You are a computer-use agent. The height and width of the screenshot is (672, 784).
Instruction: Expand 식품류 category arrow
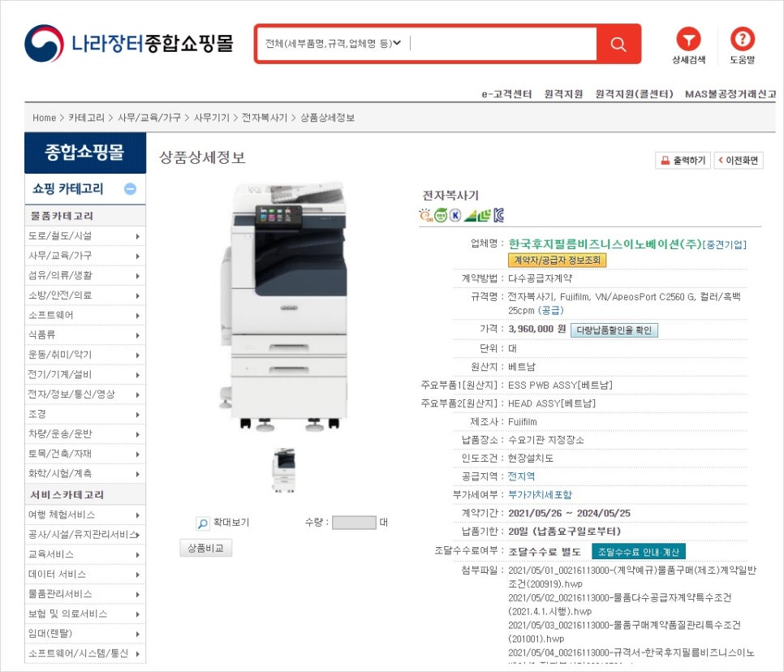pyautogui.click(x=137, y=335)
